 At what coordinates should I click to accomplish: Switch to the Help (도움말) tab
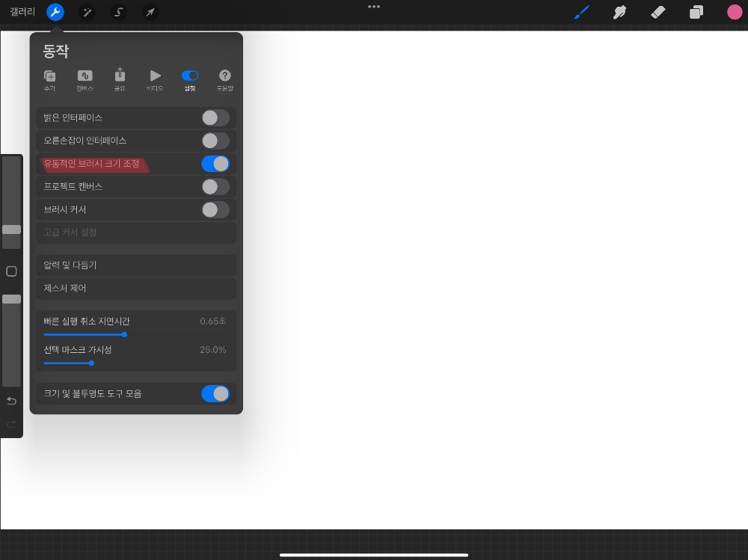224,80
